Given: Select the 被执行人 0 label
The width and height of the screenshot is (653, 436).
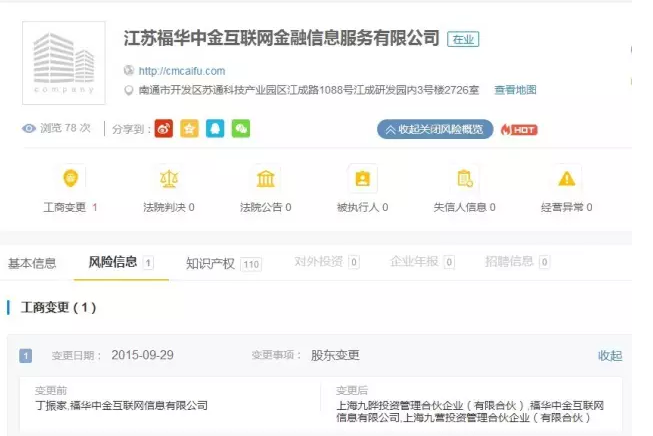Looking at the screenshot, I should 362,207.
